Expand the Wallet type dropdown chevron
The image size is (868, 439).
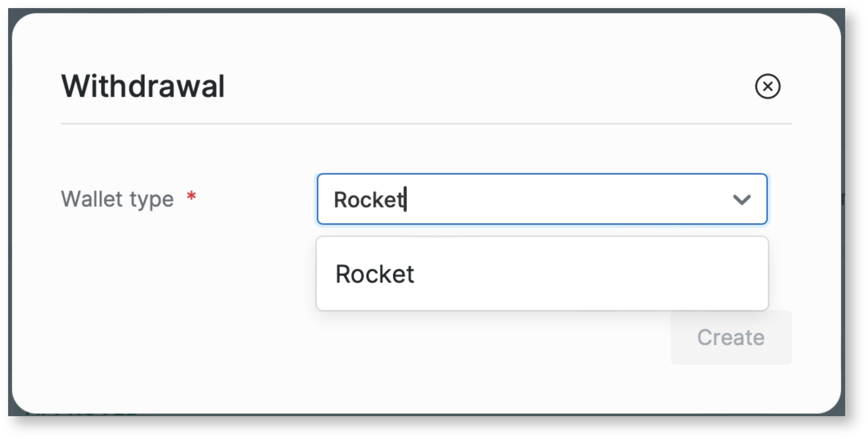pos(741,200)
